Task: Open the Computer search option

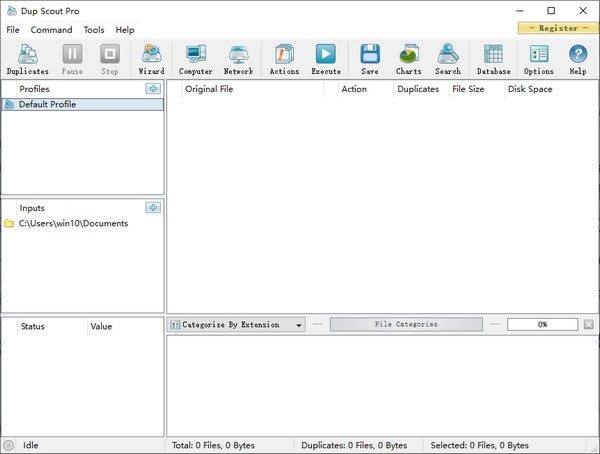Action: [x=196, y=59]
